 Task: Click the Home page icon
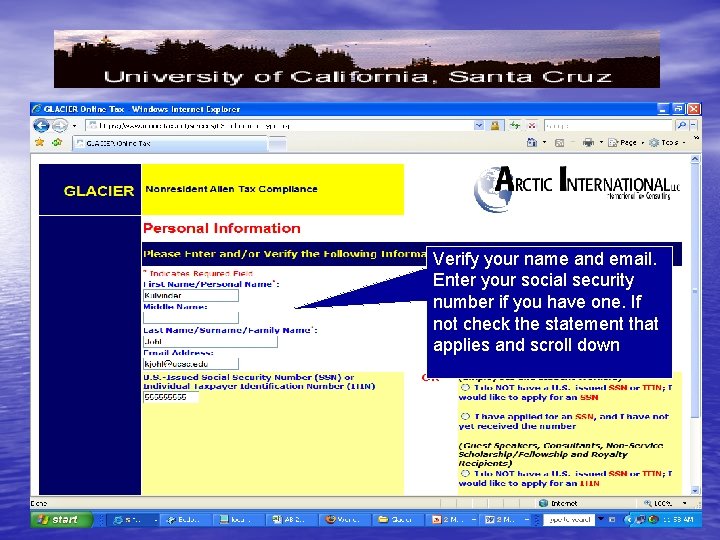(x=532, y=143)
